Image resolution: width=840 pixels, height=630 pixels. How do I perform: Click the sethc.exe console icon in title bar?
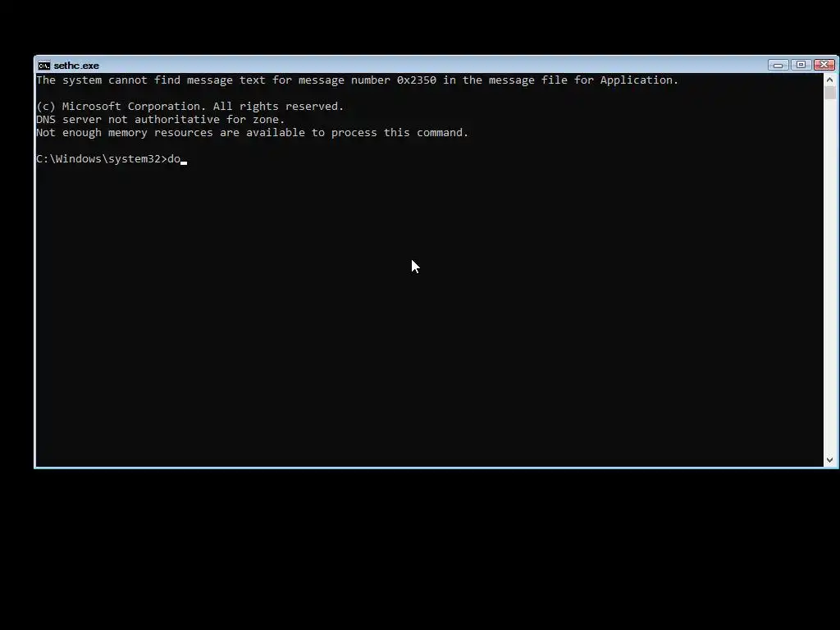(44, 66)
